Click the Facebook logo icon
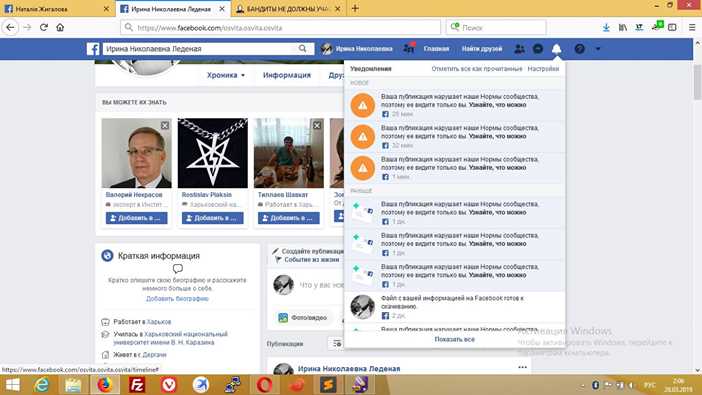 (x=93, y=49)
